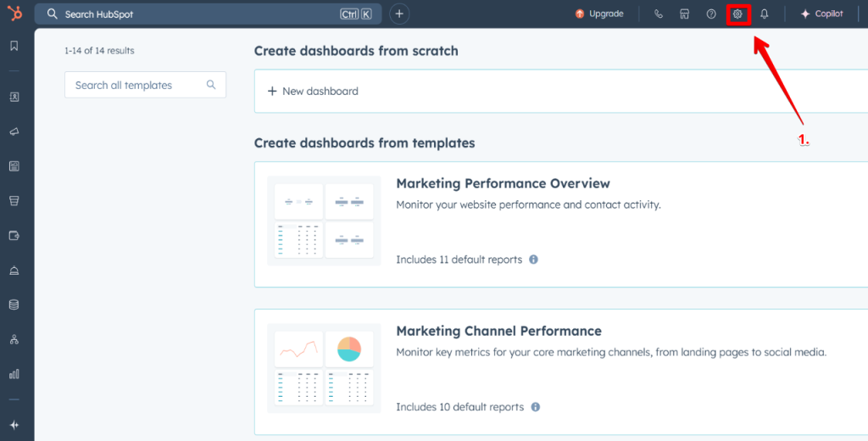This screenshot has width=868, height=441.
Task: Click the core marketing channels description text
Action: click(x=611, y=352)
